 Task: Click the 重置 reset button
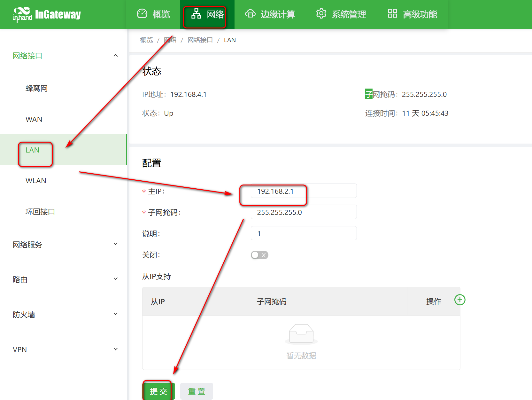click(197, 391)
